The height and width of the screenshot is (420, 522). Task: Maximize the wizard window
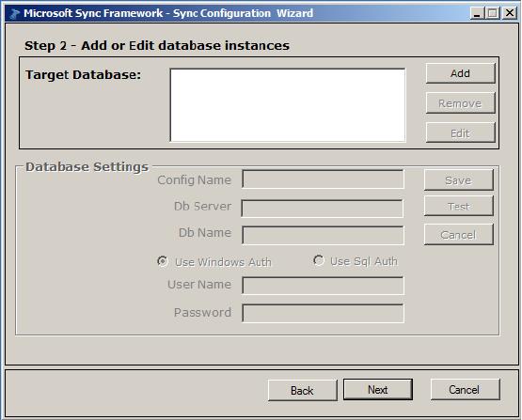(x=493, y=13)
